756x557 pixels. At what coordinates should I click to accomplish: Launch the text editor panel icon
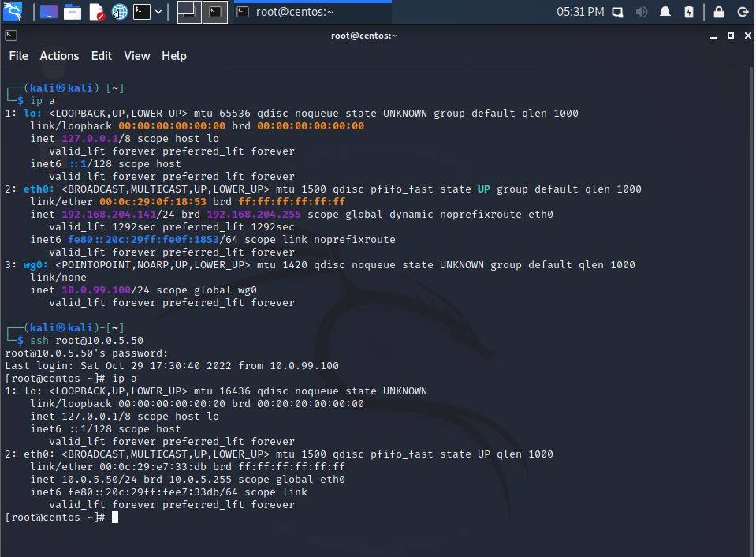96,12
